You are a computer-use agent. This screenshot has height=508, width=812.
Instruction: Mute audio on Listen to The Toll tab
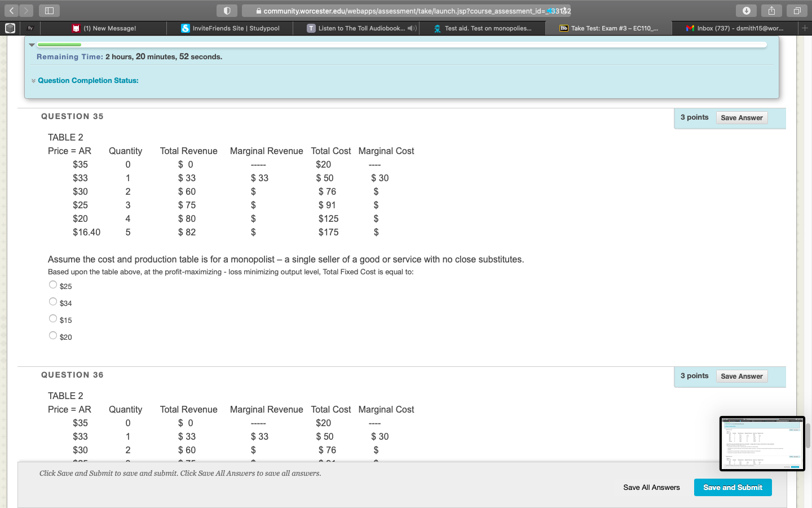(412, 28)
